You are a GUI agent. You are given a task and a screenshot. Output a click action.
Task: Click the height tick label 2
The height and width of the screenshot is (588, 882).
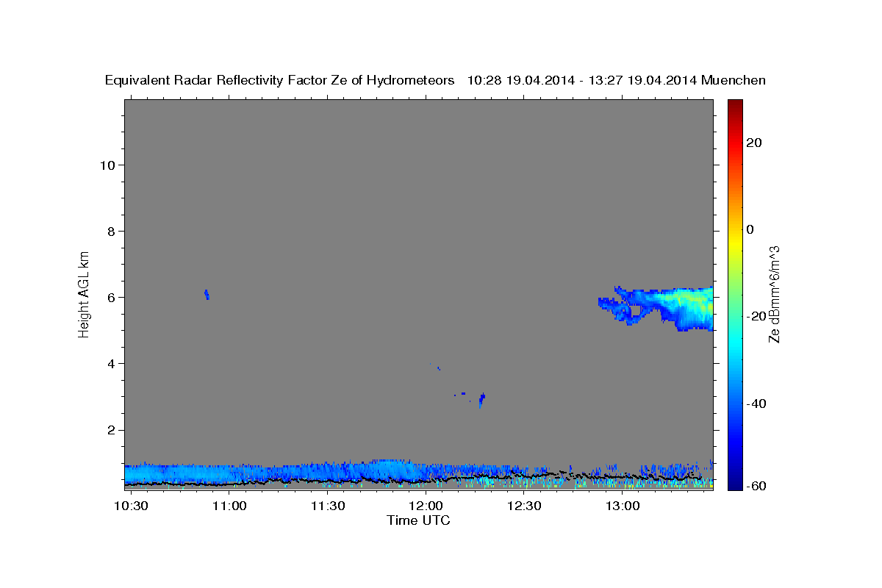[110, 430]
